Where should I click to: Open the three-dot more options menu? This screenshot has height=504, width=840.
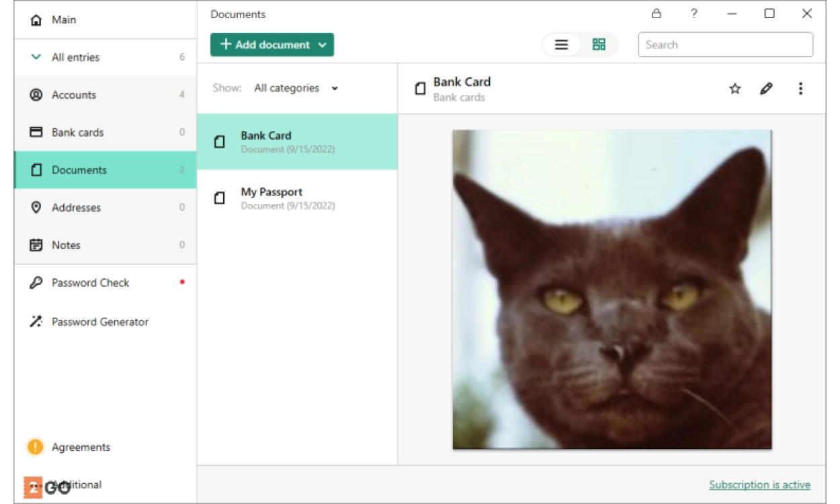pos(800,89)
